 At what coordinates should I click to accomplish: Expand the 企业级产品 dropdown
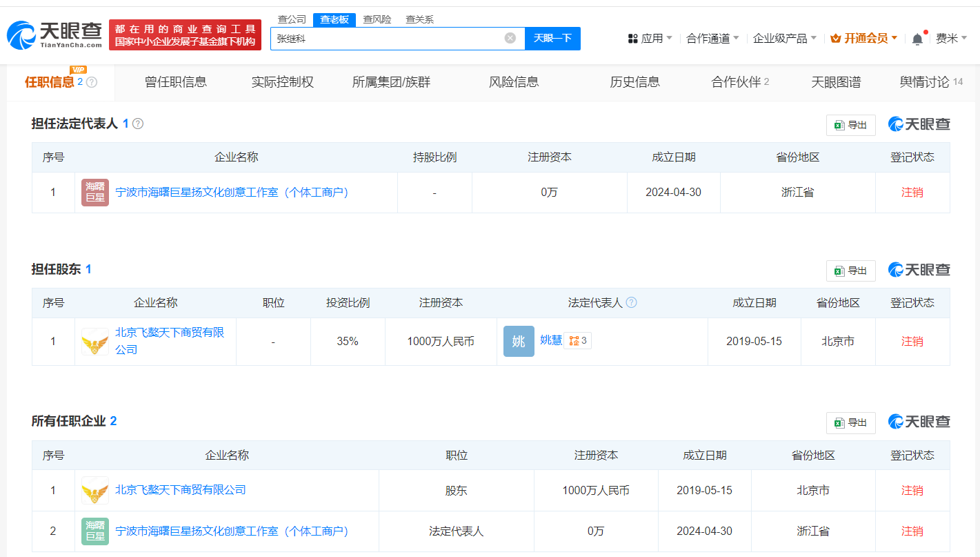coord(780,39)
